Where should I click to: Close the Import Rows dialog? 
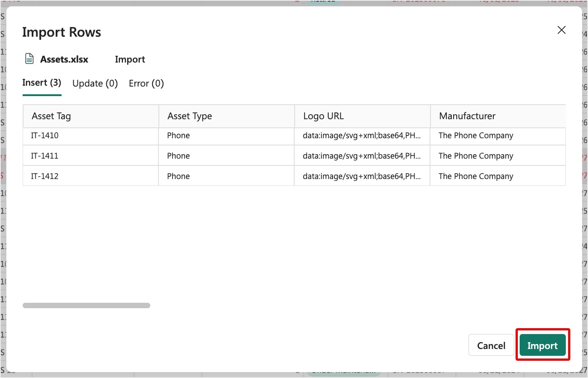point(561,30)
